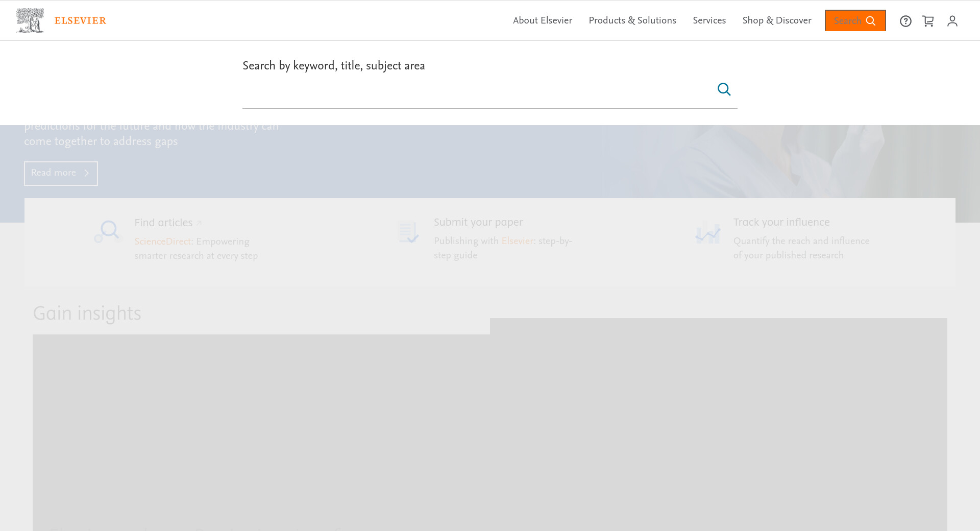
Task: Click the Find articles magnifier icon
Action: [x=108, y=232]
